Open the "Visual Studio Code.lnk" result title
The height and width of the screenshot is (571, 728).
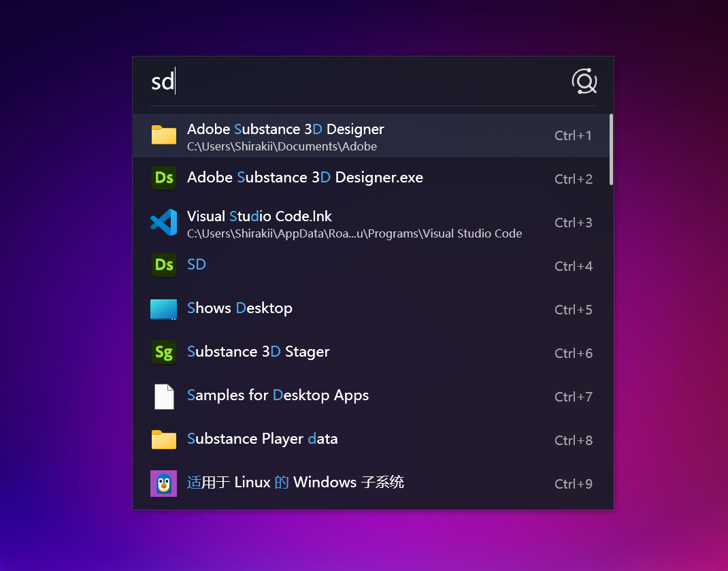tap(259, 216)
